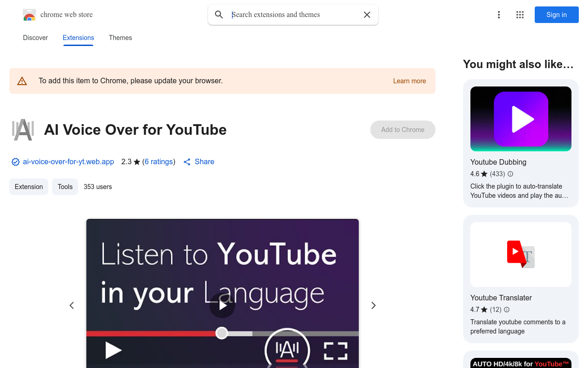Open the Chrome Web Store logo home
This screenshot has height=368, width=588.
click(58, 15)
